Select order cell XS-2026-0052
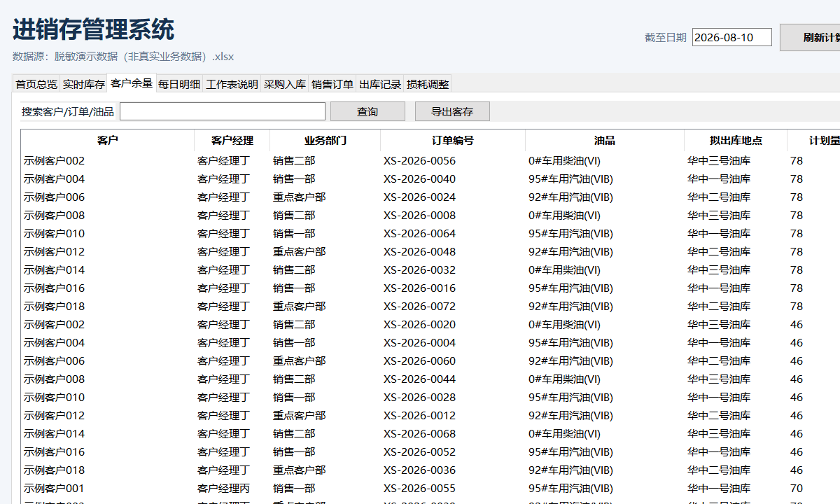This screenshot has width=840, height=504. point(419,451)
